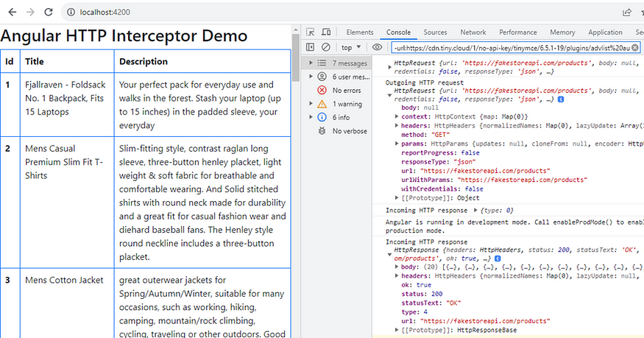
Task: Click the blue info icon in sidebar
Action: coord(322,118)
